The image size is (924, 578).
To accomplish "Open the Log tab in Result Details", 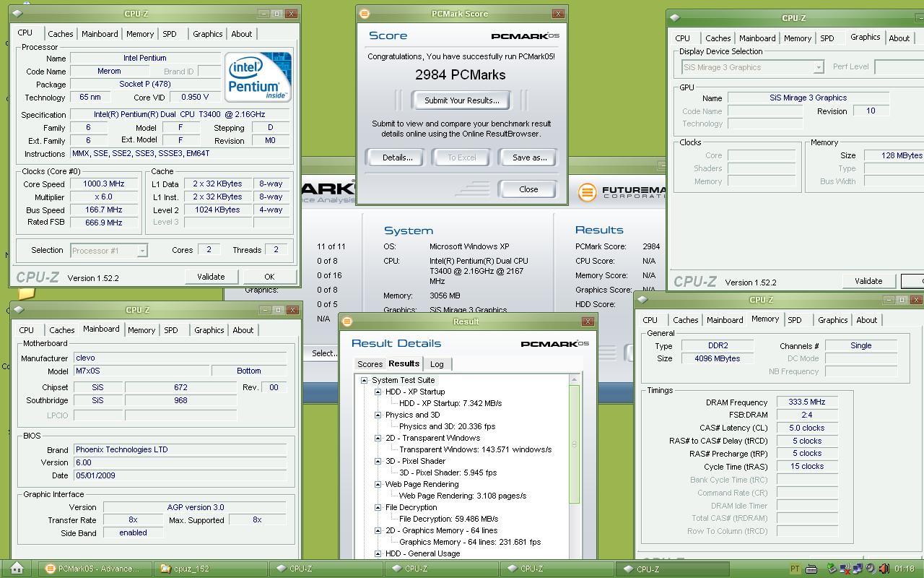I will pyautogui.click(x=437, y=364).
